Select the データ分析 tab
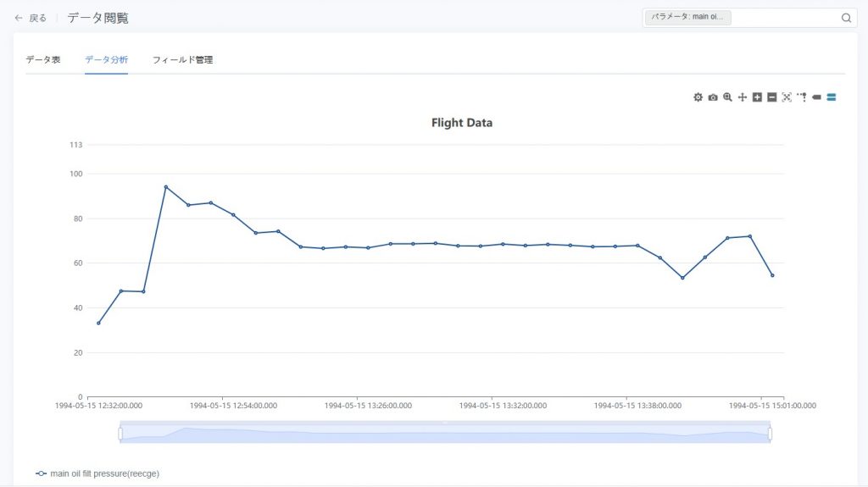868x487 pixels. [106, 60]
